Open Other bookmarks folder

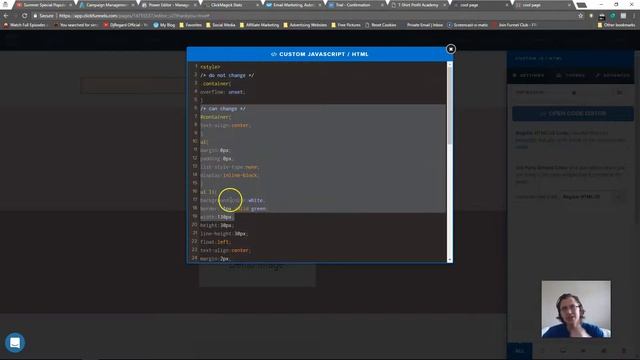616,25
